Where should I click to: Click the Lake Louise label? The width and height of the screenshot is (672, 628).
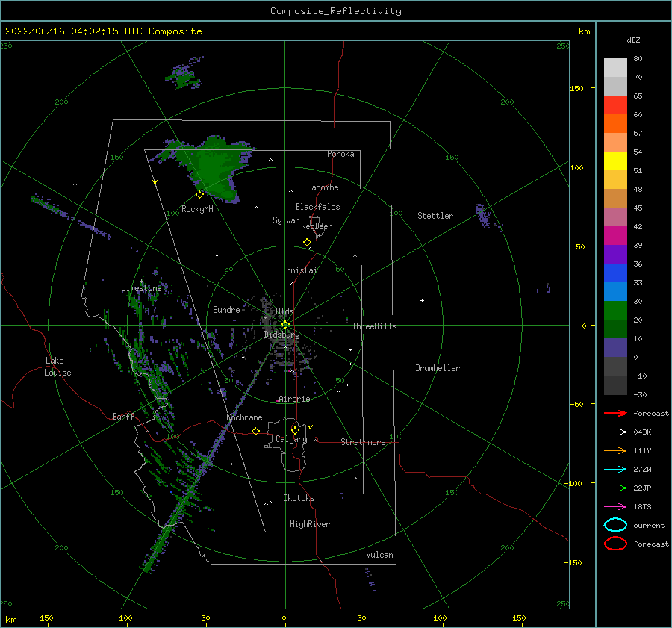(x=57, y=367)
